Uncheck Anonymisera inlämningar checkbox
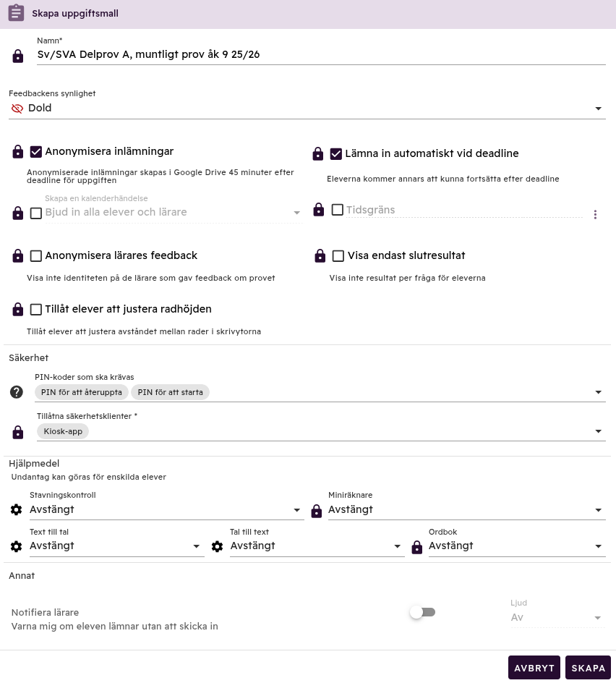This screenshot has width=616, height=683. pyautogui.click(x=36, y=152)
